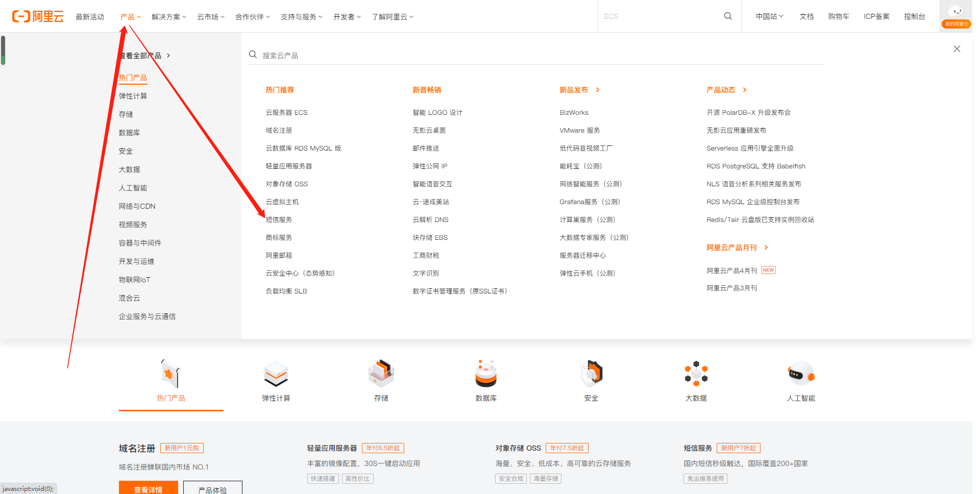Open the BizWorks link
980x494 pixels.
coord(574,112)
